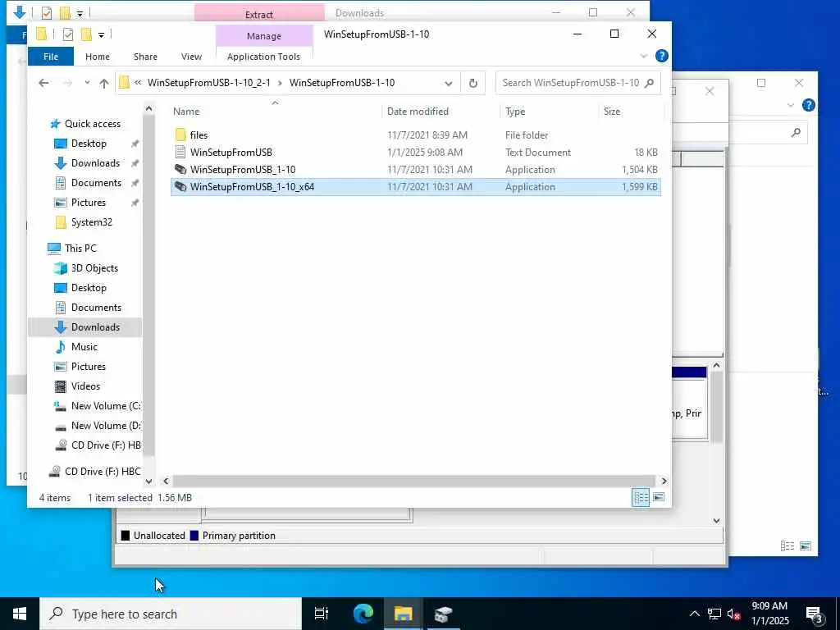840x630 pixels.
Task: Open pinned Desktop under Quick access
Action: [89, 144]
